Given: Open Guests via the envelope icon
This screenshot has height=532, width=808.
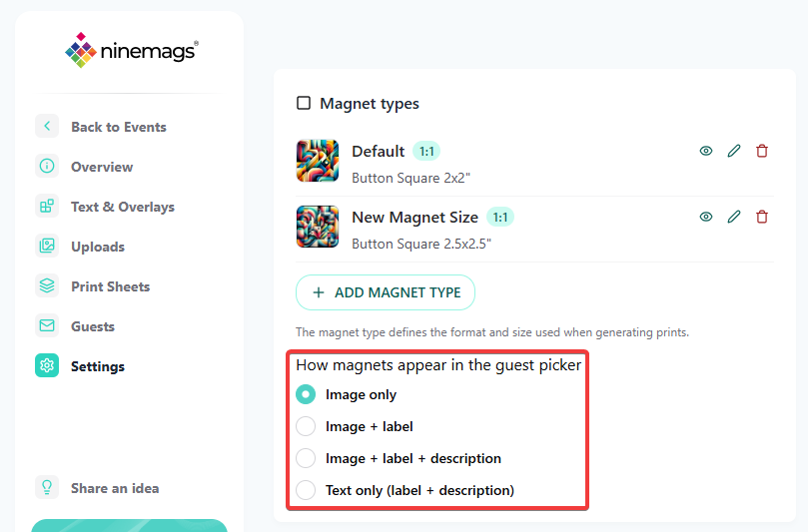Looking at the screenshot, I should pyautogui.click(x=47, y=326).
